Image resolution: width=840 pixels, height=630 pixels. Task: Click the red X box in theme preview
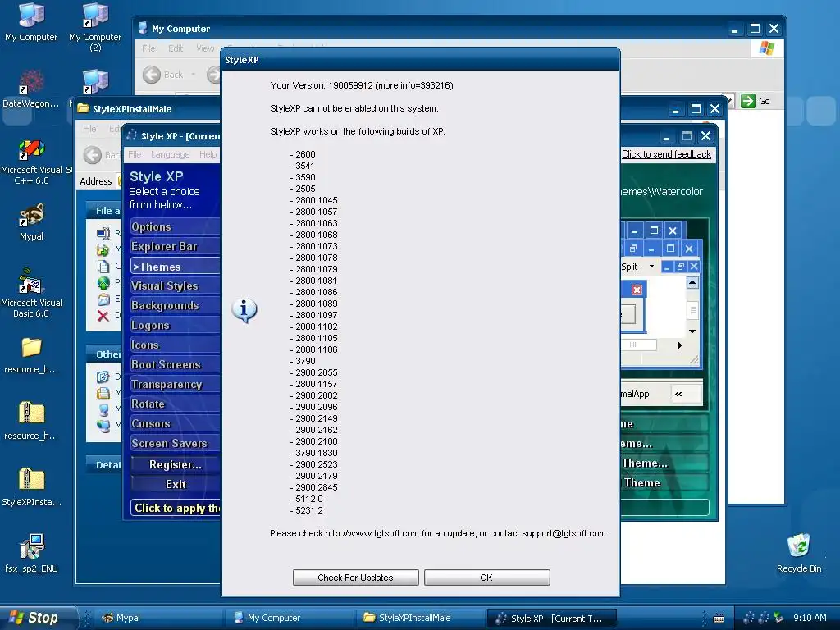tap(637, 290)
